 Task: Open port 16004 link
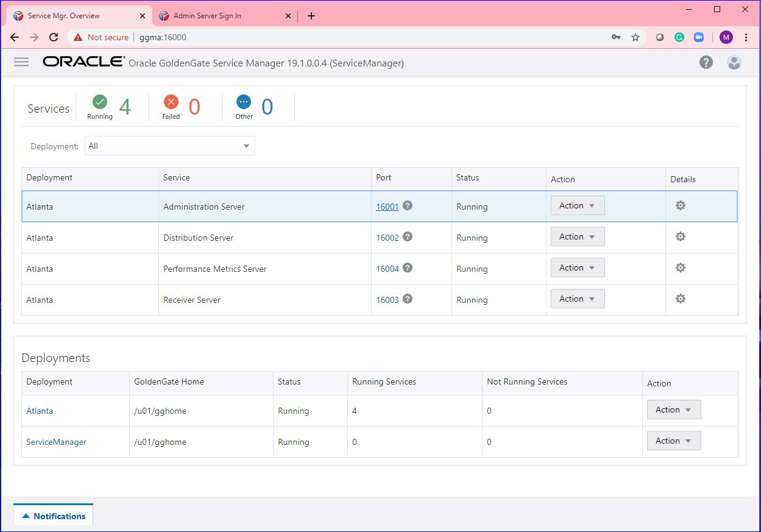[x=387, y=269]
